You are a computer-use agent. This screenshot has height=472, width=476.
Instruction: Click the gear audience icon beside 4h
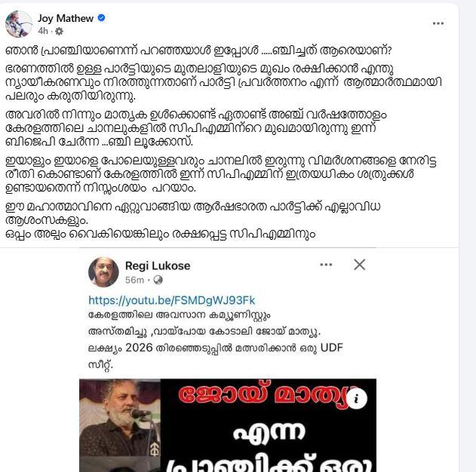click(59, 31)
